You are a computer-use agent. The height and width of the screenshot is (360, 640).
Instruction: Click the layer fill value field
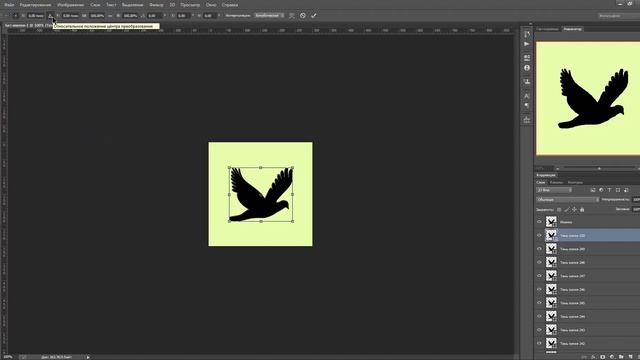636,209
